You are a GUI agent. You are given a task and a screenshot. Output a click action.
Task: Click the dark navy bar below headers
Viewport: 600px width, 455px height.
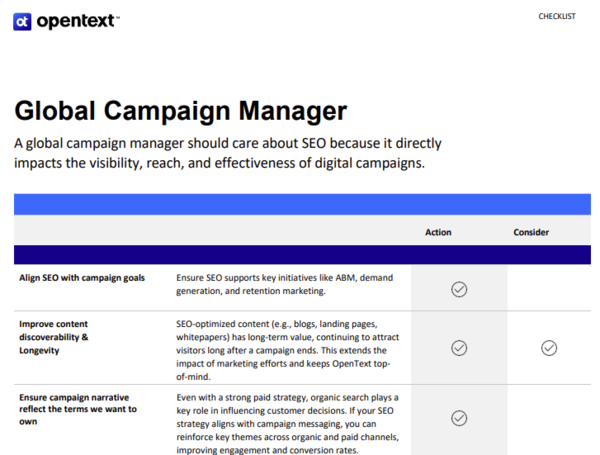click(x=300, y=255)
